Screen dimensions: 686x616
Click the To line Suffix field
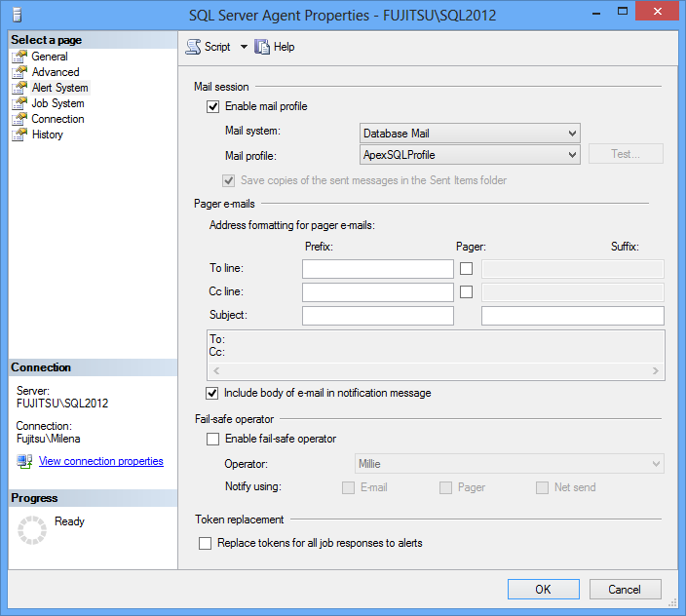point(573,269)
